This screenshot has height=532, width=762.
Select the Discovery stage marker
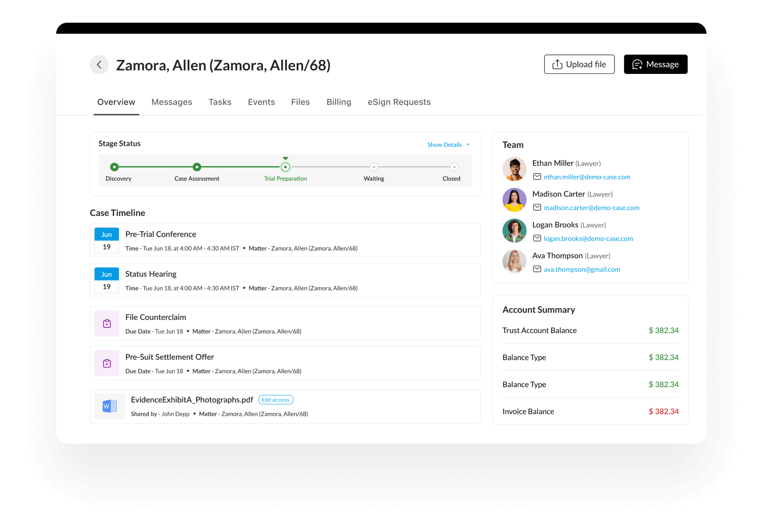pos(114,167)
